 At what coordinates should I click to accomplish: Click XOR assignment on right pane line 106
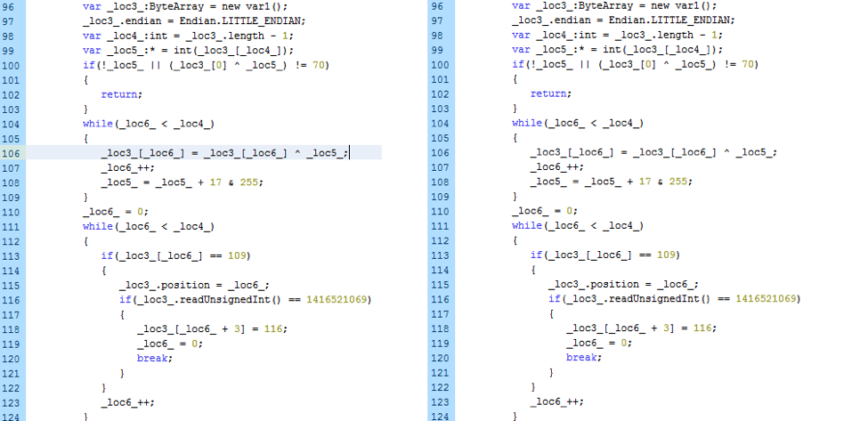pyautogui.click(x=653, y=152)
